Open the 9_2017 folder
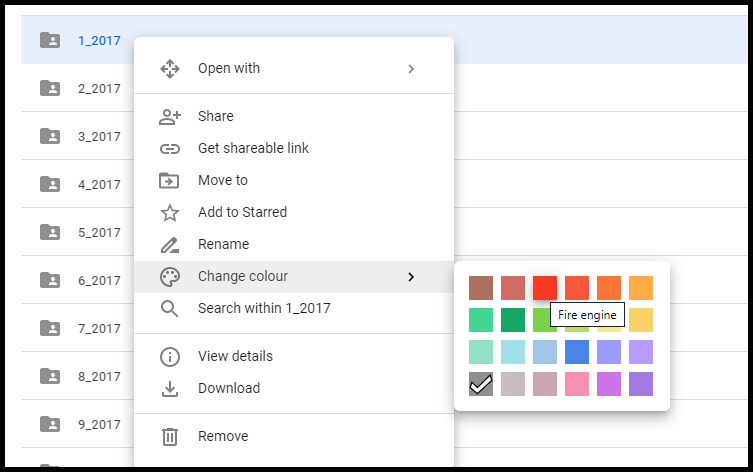The width and height of the screenshot is (753, 472). (99, 424)
